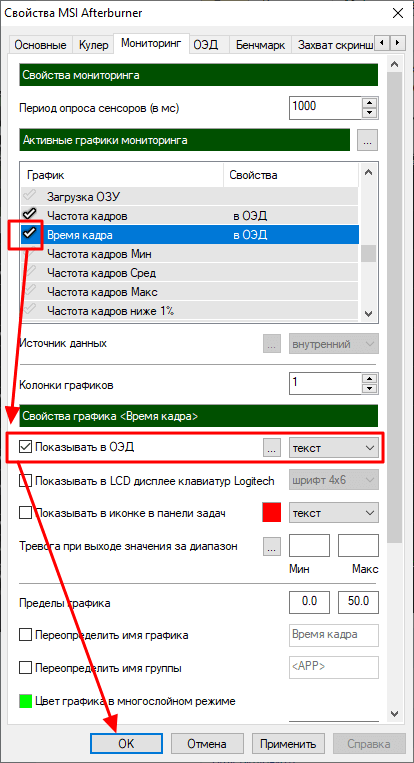The image size is (414, 763).
Task: Enable checkmark icon for Загрузка ОЗУ graph
Action: click(x=29, y=196)
